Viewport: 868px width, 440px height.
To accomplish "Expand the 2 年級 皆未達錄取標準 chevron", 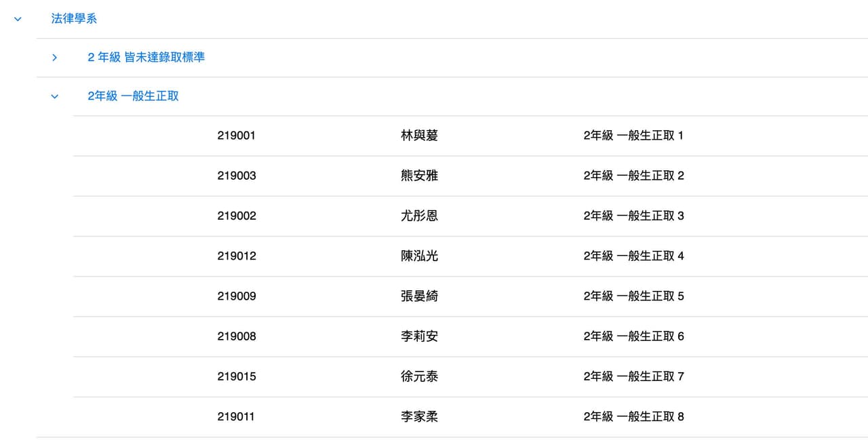I will click(x=55, y=58).
